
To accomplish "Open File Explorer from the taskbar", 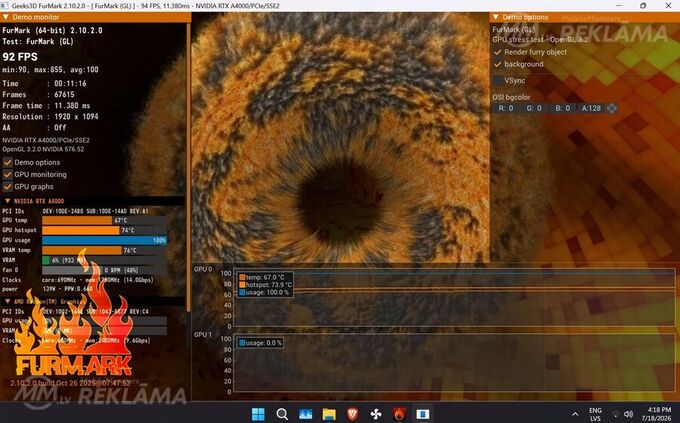I will click(329, 414).
